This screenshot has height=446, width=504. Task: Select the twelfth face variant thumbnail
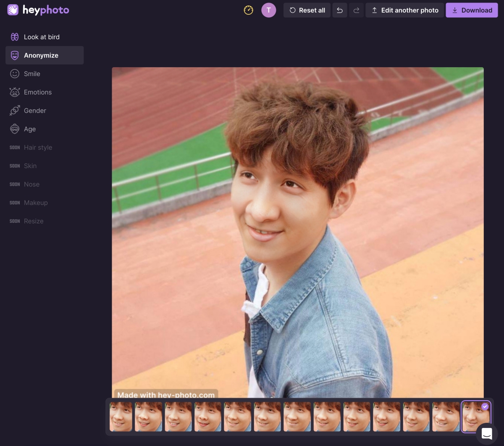(x=446, y=417)
